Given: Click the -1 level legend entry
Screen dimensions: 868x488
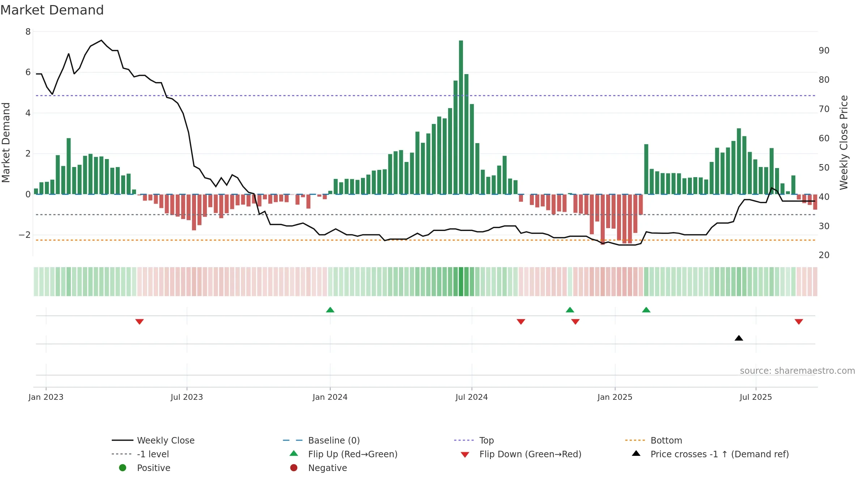Looking at the screenshot, I should pyautogui.click(x=140, y=454).
